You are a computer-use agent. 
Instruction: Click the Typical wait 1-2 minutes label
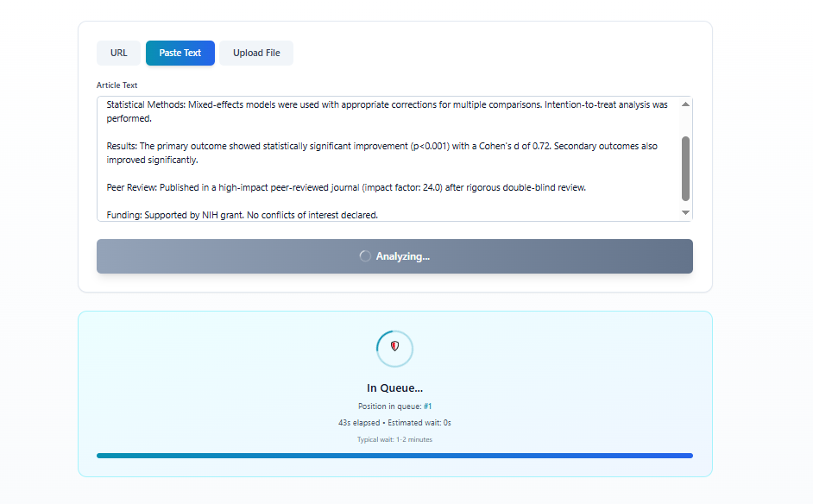(394, 438)
